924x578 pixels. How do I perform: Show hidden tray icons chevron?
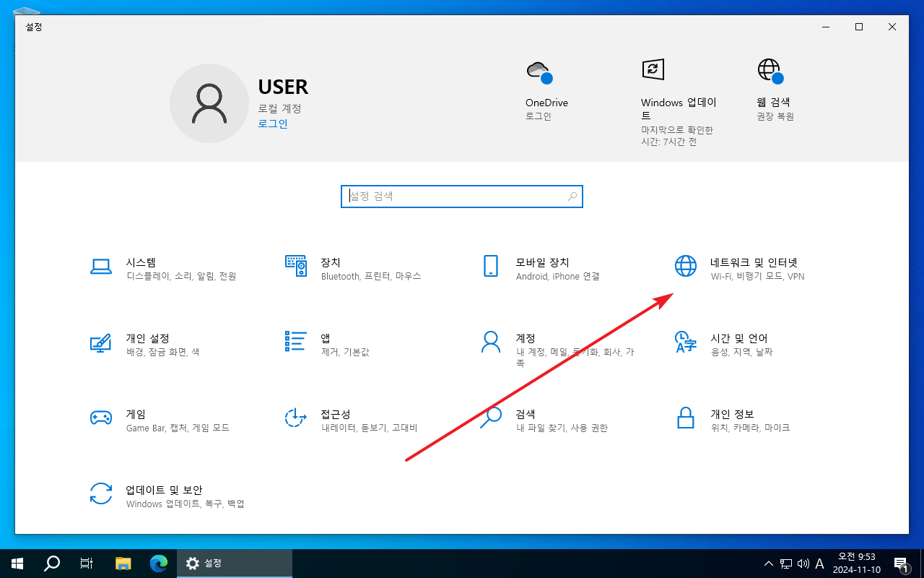[x=770, y=564]
